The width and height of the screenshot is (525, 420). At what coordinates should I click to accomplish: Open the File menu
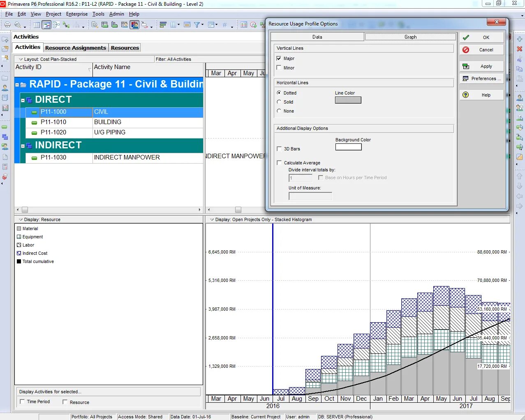tap(9, 14)
